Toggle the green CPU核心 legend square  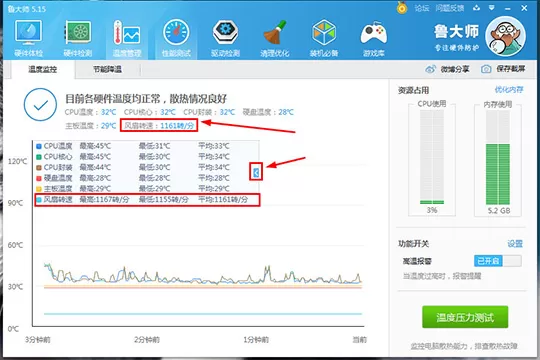click(x=39, y=157)
